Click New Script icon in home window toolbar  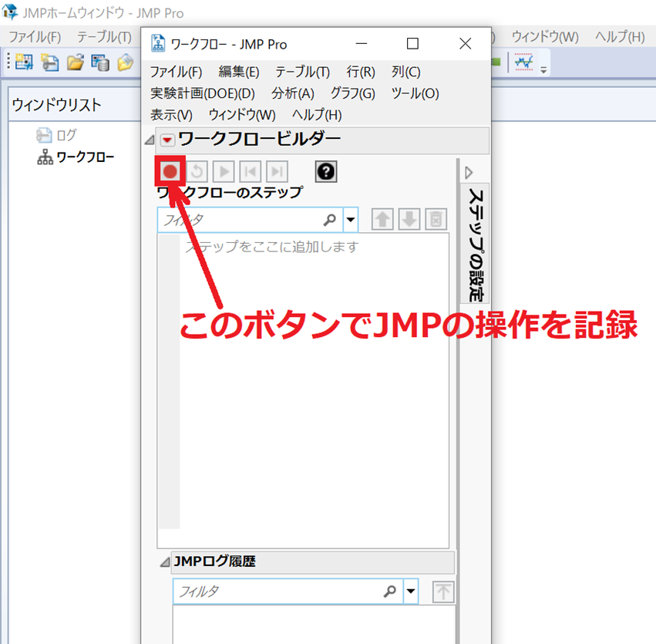point(50,62)
